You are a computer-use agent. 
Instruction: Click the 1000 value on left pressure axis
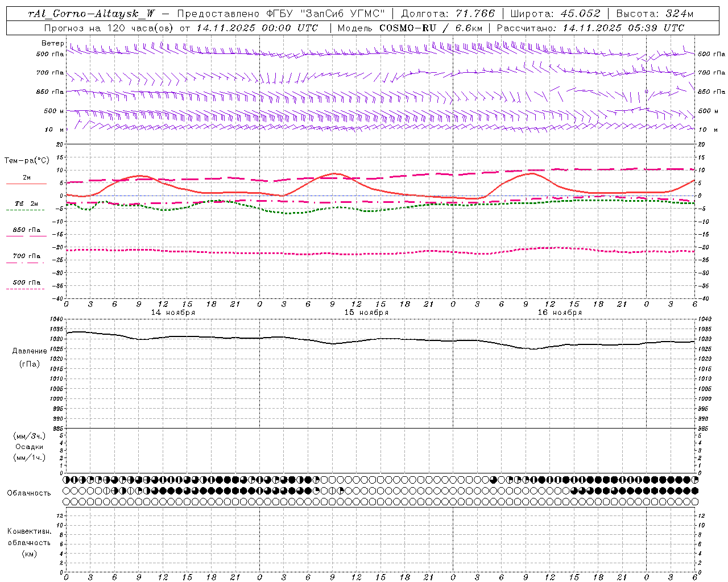tap(56, 399)
